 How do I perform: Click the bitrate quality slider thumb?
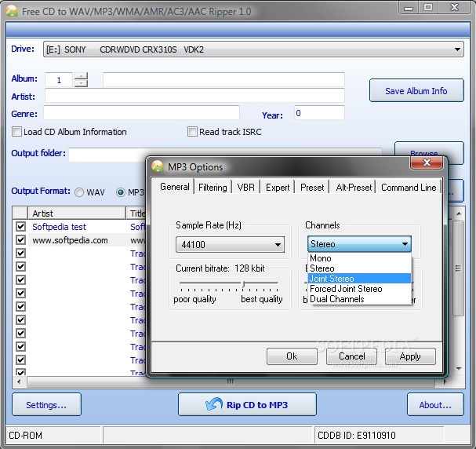point(243,283)
